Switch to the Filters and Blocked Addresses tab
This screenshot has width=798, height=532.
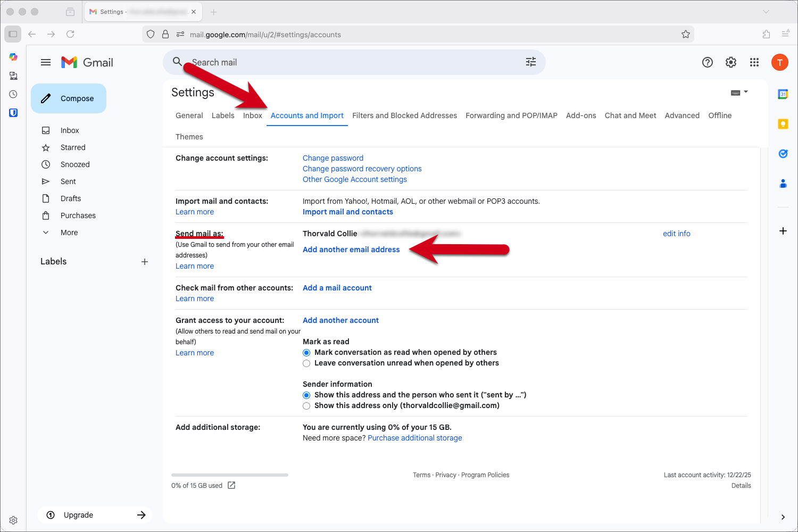click(404, 115)
